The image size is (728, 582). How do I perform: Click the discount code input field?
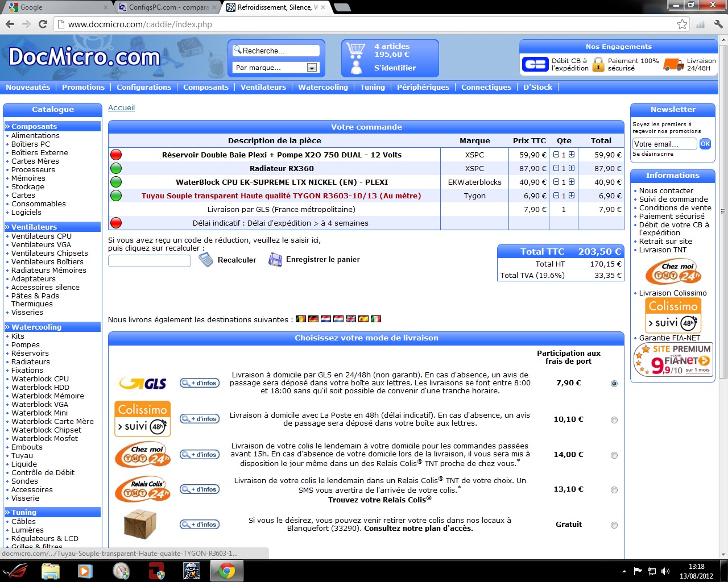[x=149, y=261]
